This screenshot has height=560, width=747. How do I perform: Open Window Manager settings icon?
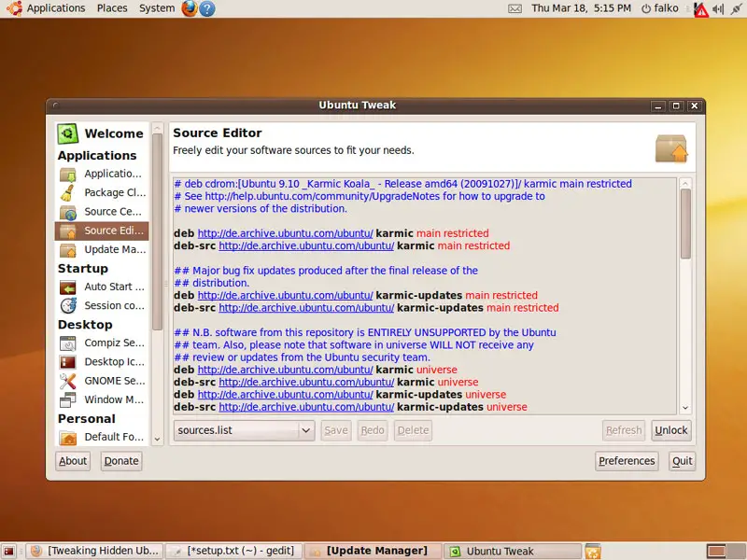[68, 400]
